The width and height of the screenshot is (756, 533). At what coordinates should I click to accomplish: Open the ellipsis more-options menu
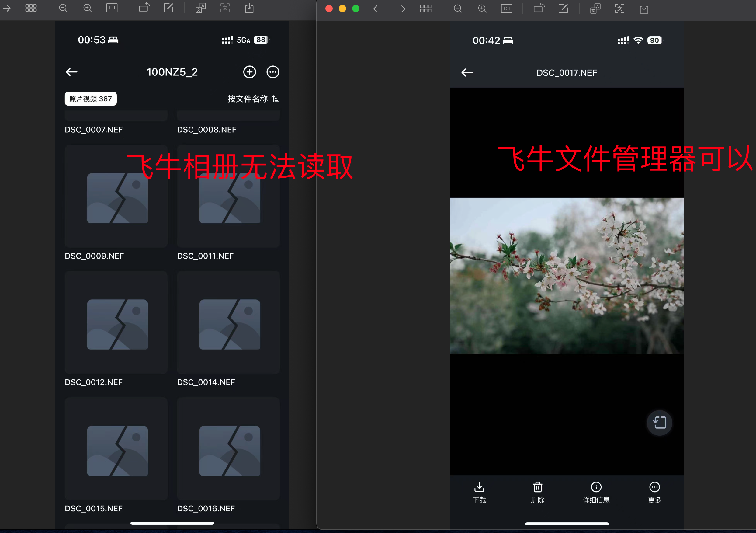pos(273,72)
